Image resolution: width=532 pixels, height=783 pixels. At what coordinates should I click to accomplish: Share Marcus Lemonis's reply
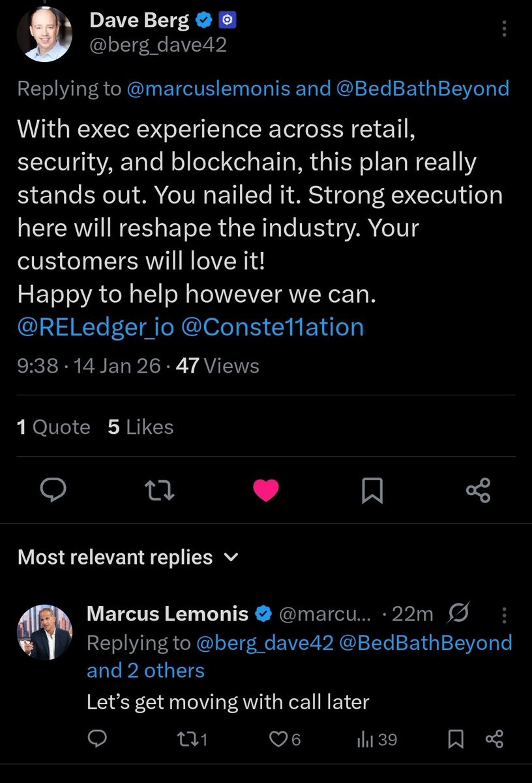[495, 739]
